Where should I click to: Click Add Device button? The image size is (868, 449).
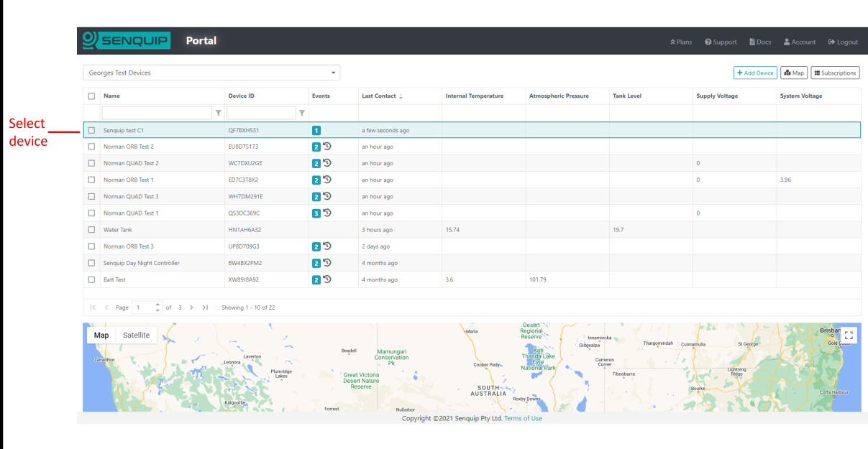pyautogui.click(x=755, y=73)
